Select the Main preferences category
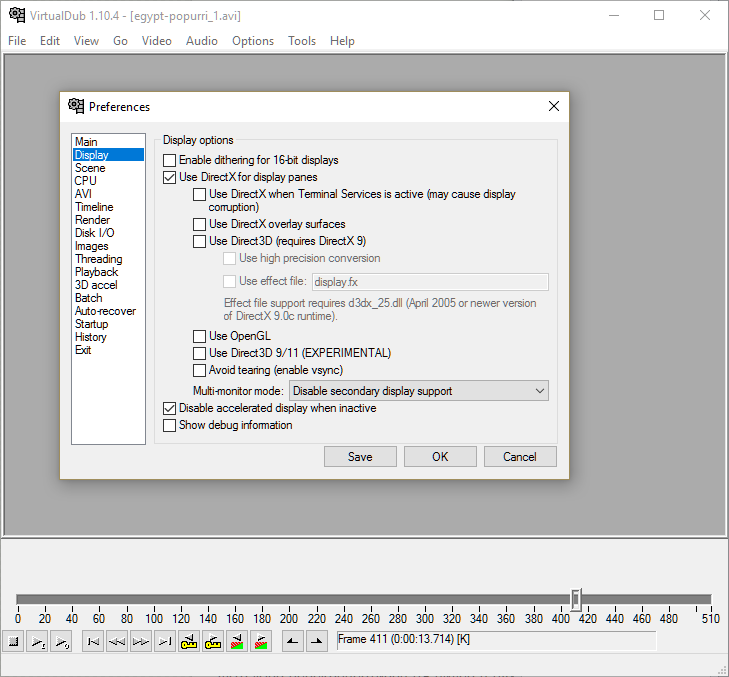The width and height of the screenshot is (729, 677). [x=108, y=142]
